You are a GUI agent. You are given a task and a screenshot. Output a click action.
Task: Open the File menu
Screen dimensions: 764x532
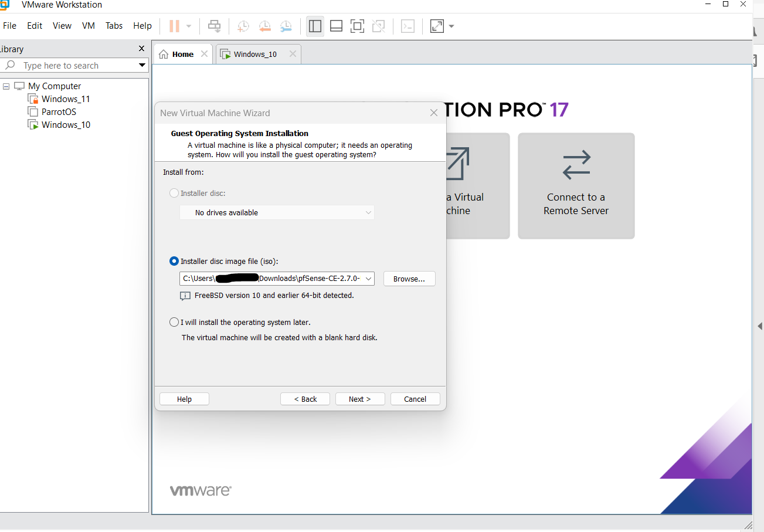pyautogui.click(x=10, y=26)
